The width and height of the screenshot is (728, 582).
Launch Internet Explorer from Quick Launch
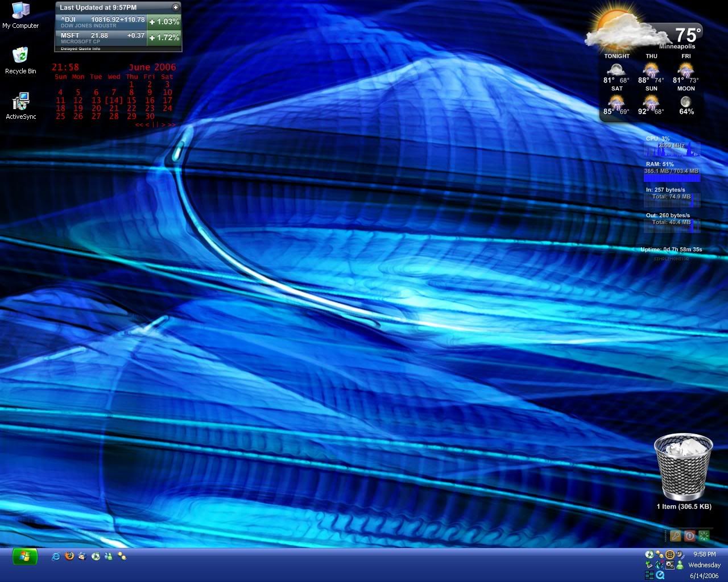(56, 556)
